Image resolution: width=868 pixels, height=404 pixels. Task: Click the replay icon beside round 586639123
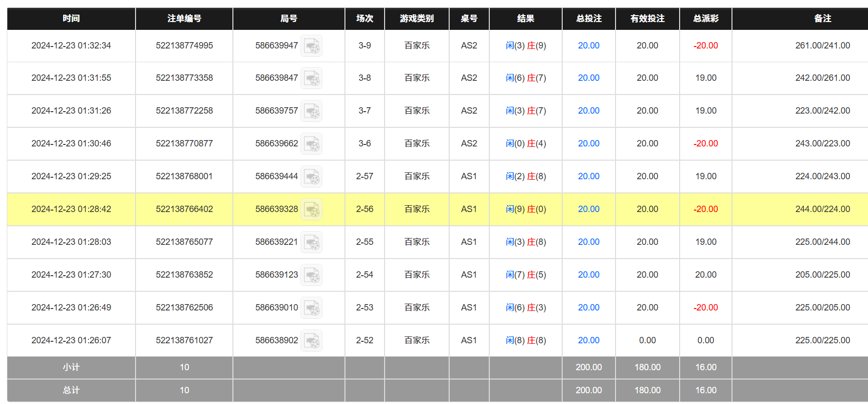[x=311, y=275]
